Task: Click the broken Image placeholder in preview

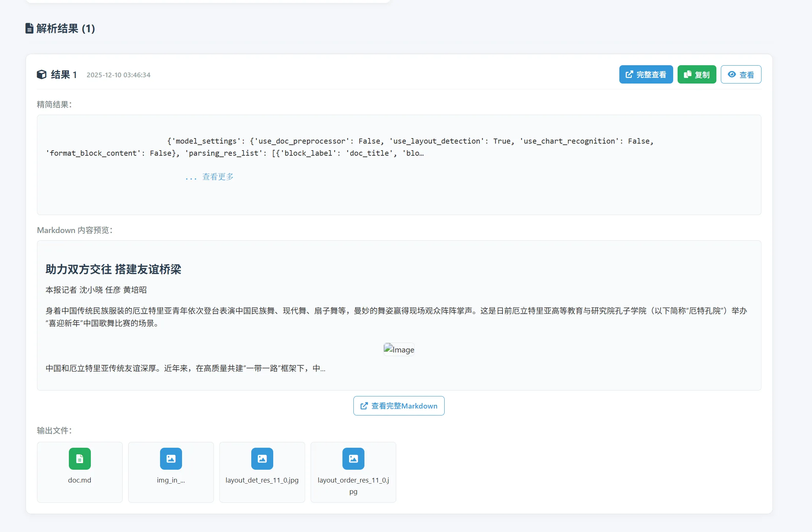Action: pos(398,349)
